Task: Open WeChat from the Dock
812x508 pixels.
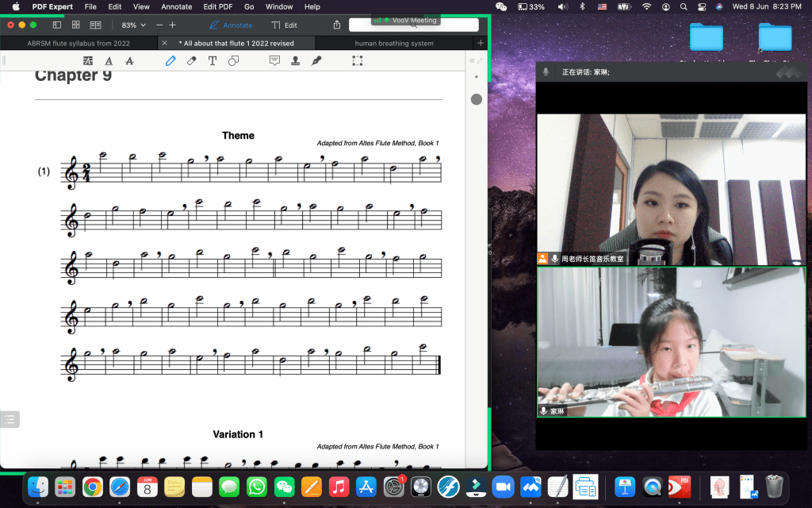Action: pyautogui.click(x=284, y=487)
